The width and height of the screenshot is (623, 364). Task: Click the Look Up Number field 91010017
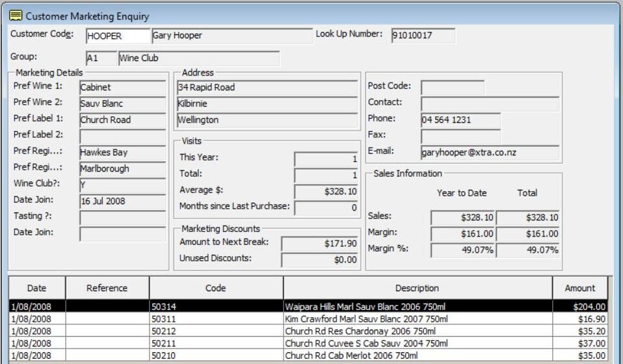coord(423,35)
